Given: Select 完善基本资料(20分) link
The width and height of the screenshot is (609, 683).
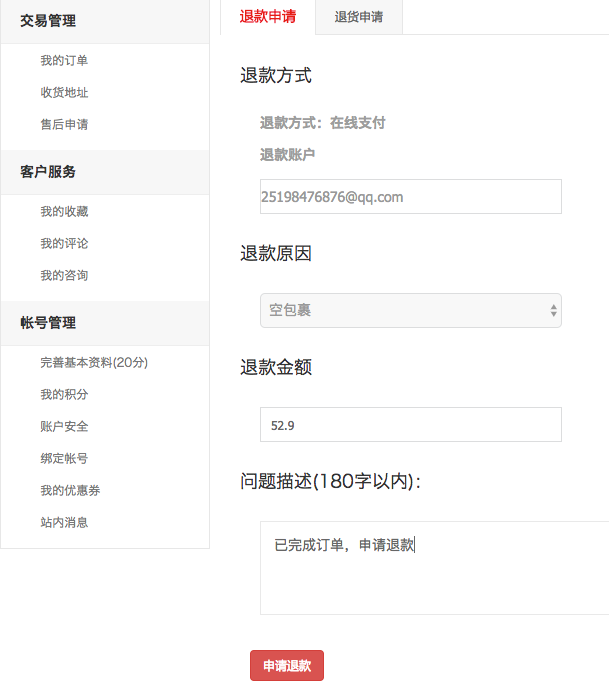Looking at the screenshot, I should (x=94, y=363).
